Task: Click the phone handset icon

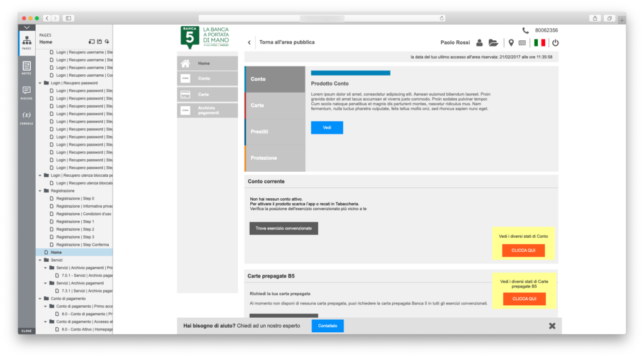Action: tap(525, 30)
